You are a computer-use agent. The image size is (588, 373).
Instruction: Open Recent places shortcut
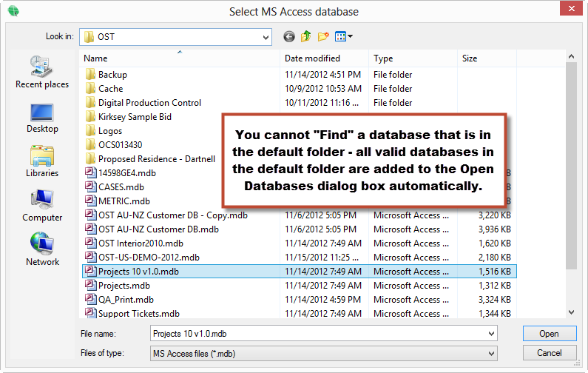pos(42,72)
